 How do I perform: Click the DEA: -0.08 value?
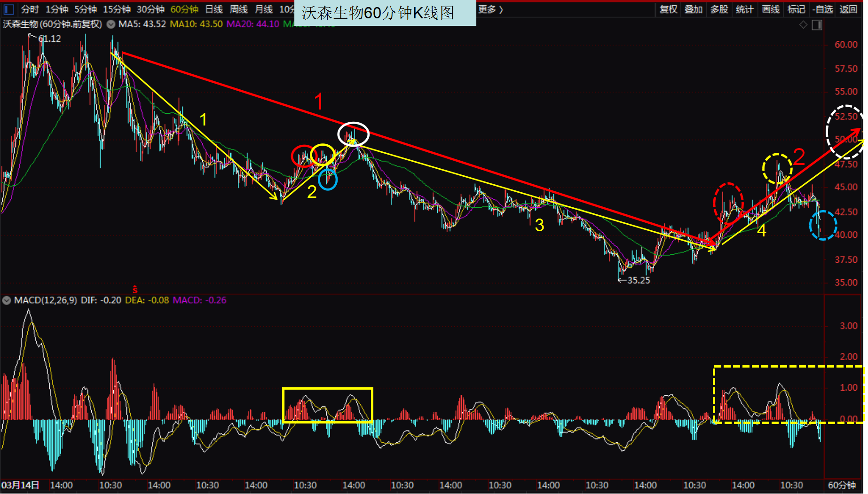(x=147, y=300)
